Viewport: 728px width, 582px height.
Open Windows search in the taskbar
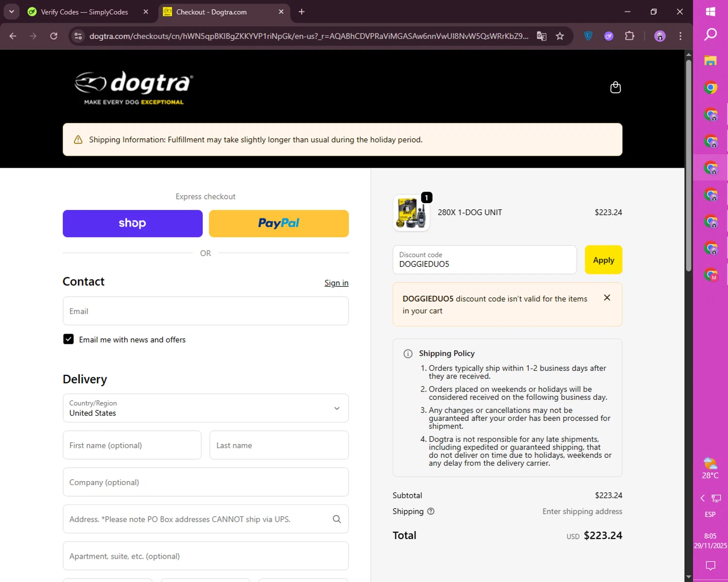(x=711, y=34)
